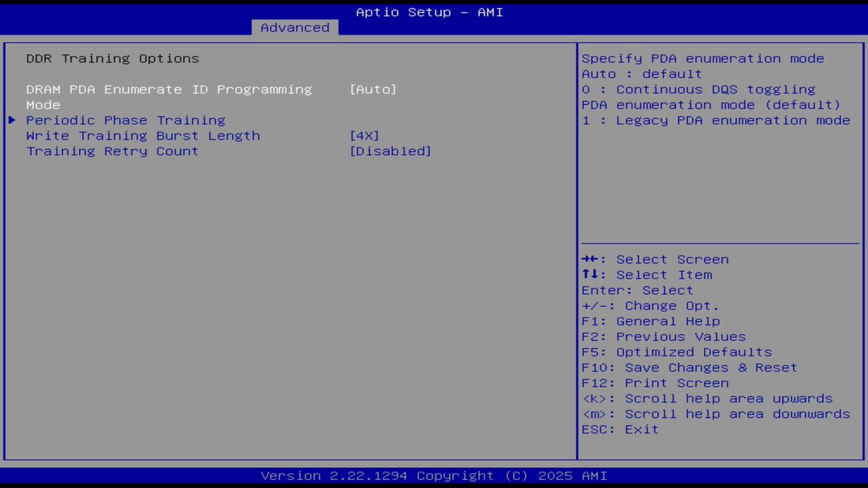Switch to the Advanced tab
Image resolution: width=868 pixels, height=488 pixels.
point(294,27)
